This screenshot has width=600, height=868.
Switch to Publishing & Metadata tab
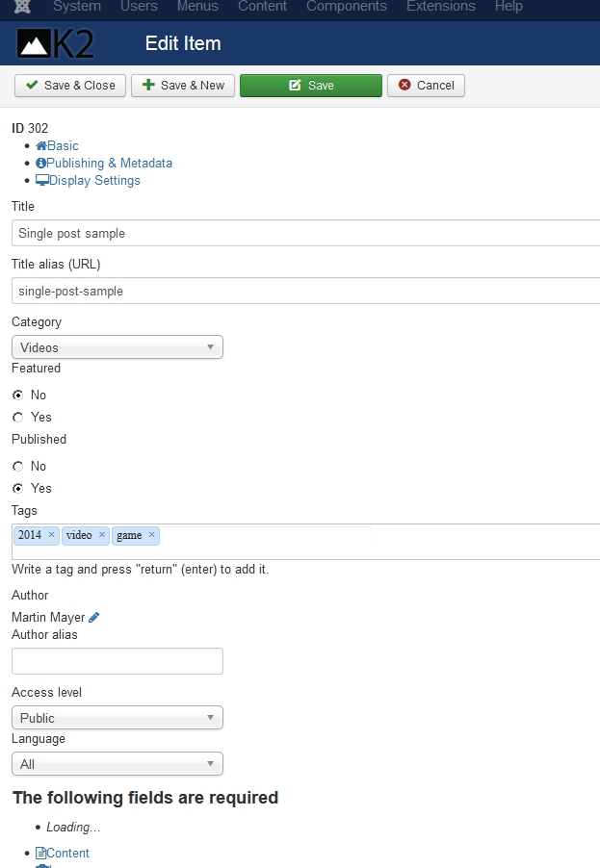pos(109,164)
